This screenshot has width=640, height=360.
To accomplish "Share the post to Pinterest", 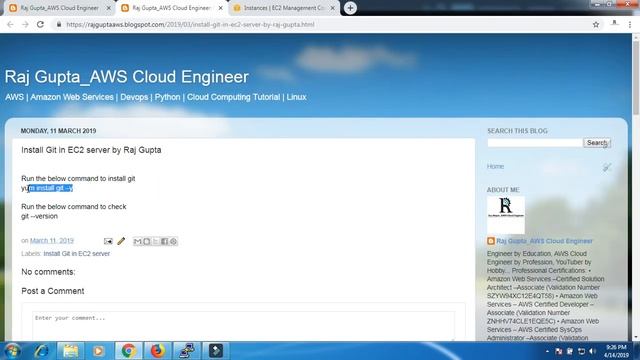I will tap(173, 241).
